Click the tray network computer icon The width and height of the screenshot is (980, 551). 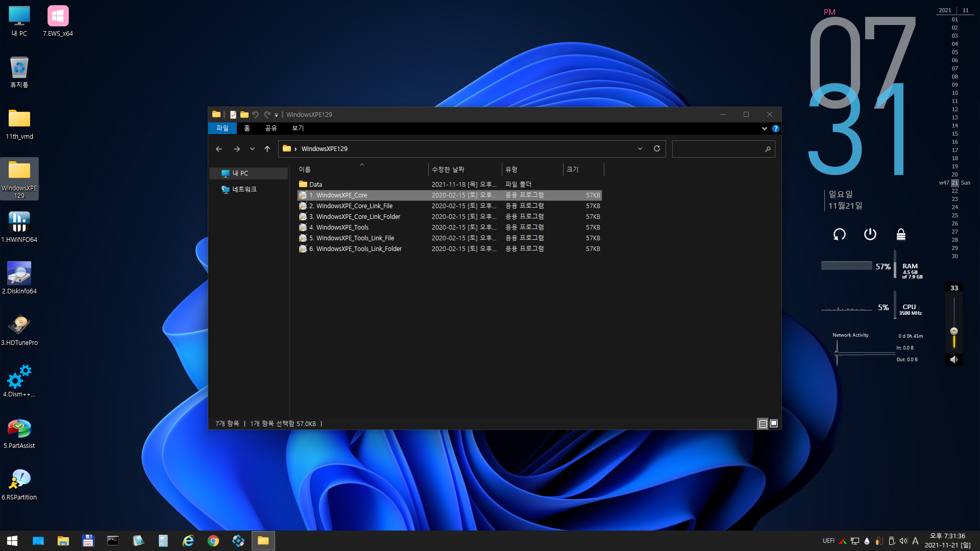coord(855,541)
